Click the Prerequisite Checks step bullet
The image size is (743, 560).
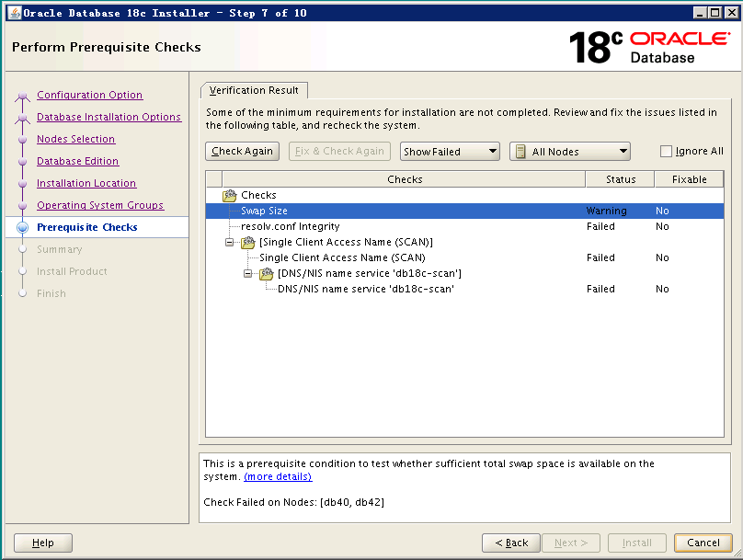[22, 227]
